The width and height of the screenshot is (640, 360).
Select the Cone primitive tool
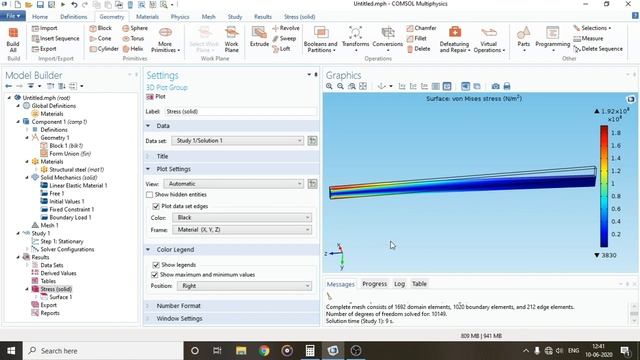[x=100, y=38]
